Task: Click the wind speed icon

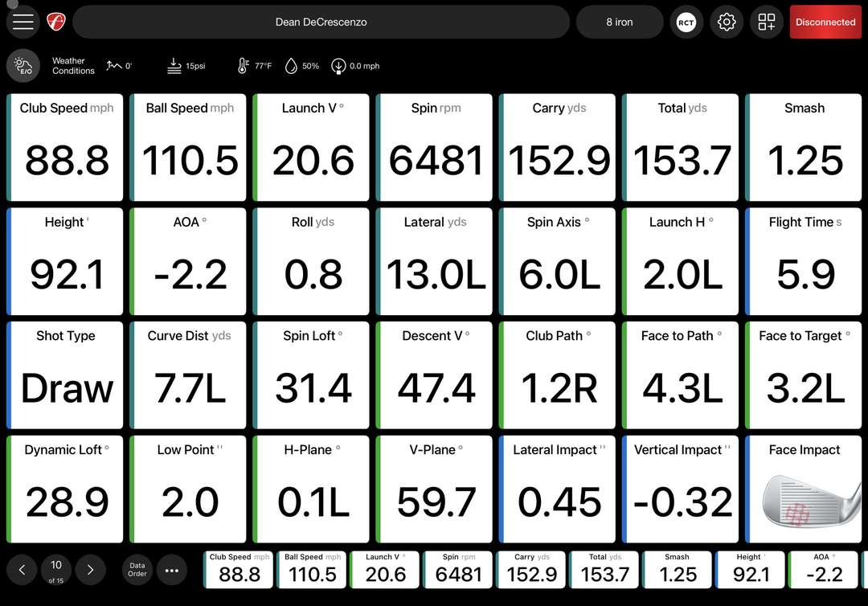Action: pos(338,66)
